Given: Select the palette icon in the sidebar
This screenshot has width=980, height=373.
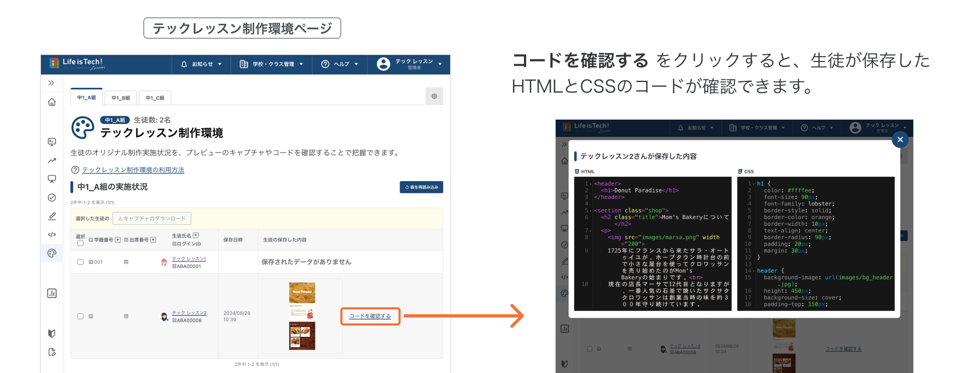Looking at the screenshot, I should pos(52,253).
